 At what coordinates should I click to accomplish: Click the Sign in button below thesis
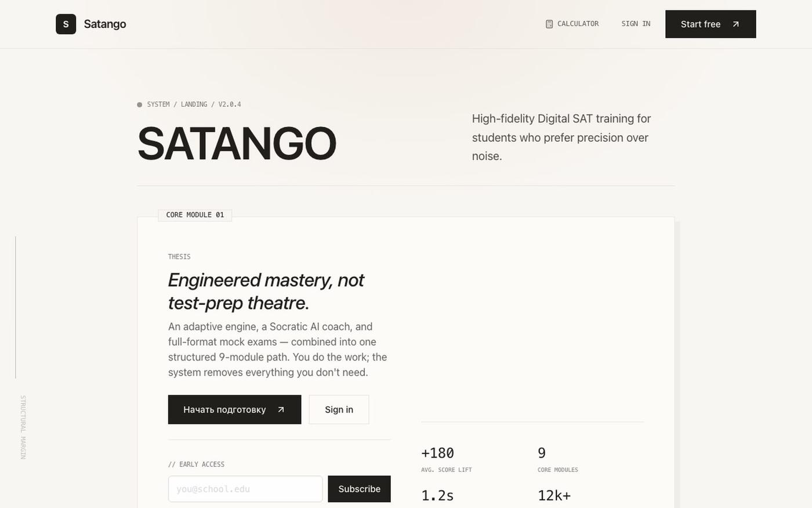pyautogui.click(x=339, y=409)
